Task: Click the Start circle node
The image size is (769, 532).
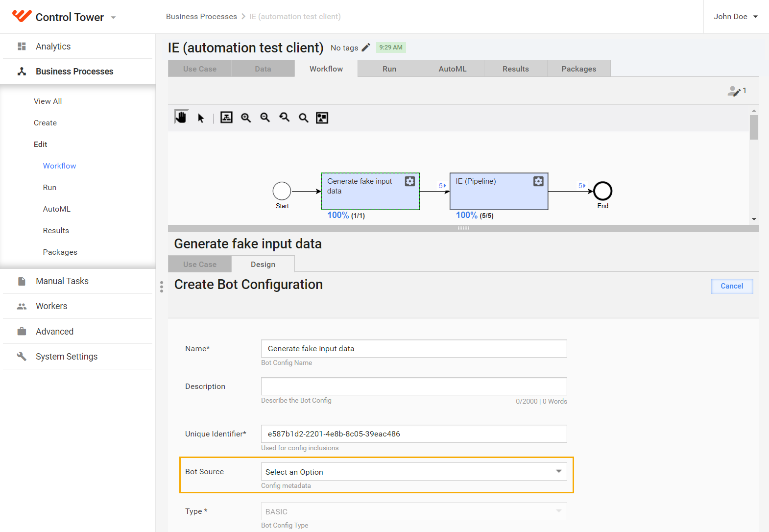Action: pyautogui.click(x=282, y=191)
